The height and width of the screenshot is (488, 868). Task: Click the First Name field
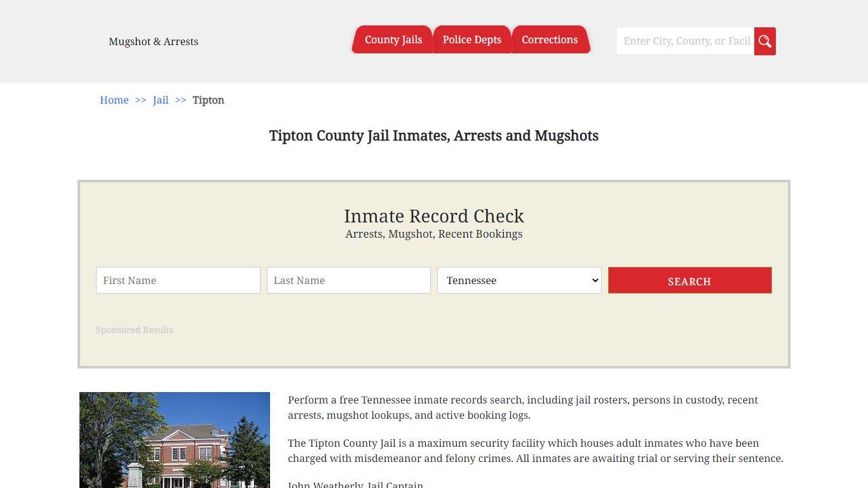(x=178, y=280)
